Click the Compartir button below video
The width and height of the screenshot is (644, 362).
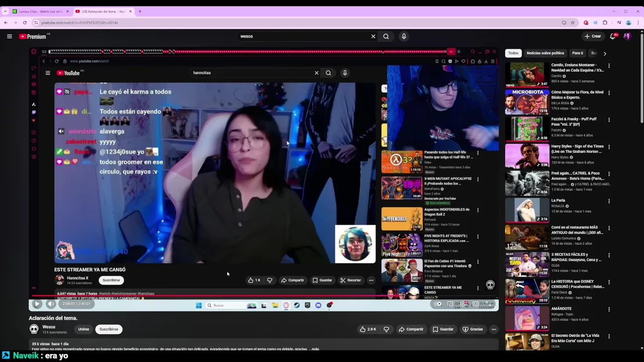tap(411, 329)
